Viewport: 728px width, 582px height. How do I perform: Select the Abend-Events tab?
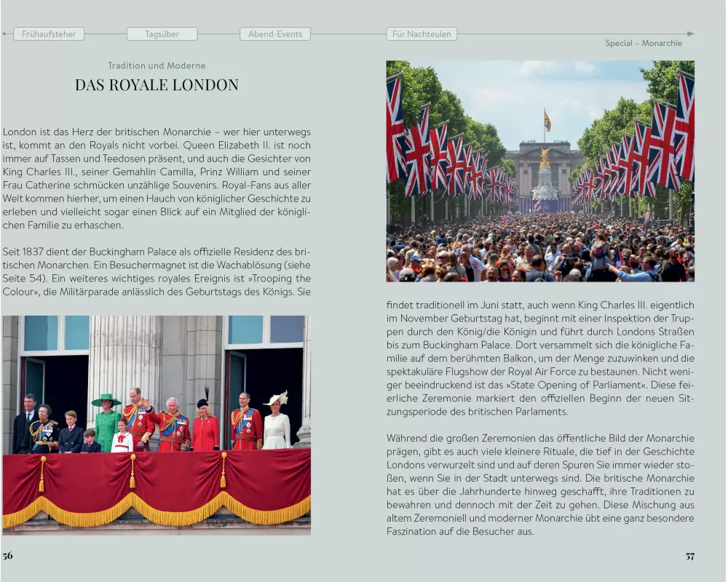pos(275,33)
